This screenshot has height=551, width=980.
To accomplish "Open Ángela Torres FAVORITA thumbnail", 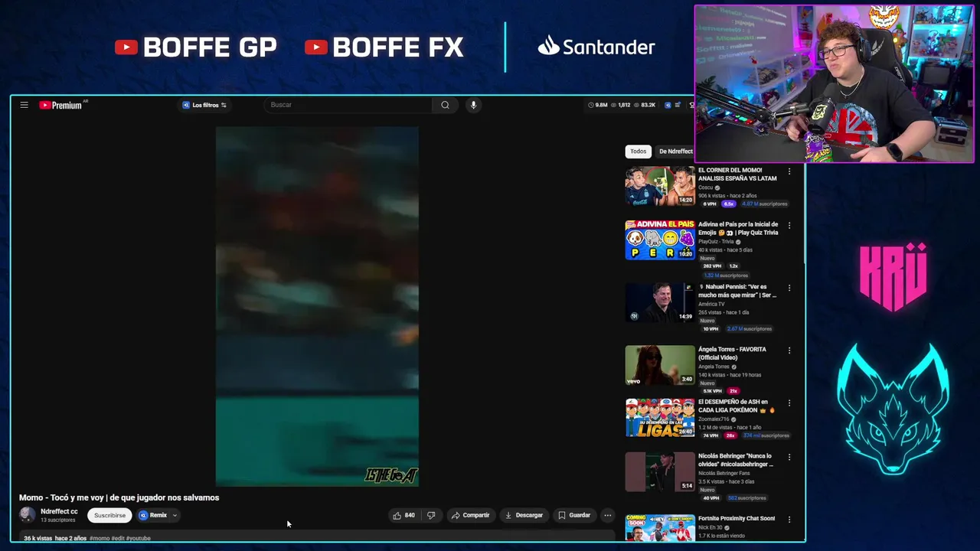I will click(660, 365).
